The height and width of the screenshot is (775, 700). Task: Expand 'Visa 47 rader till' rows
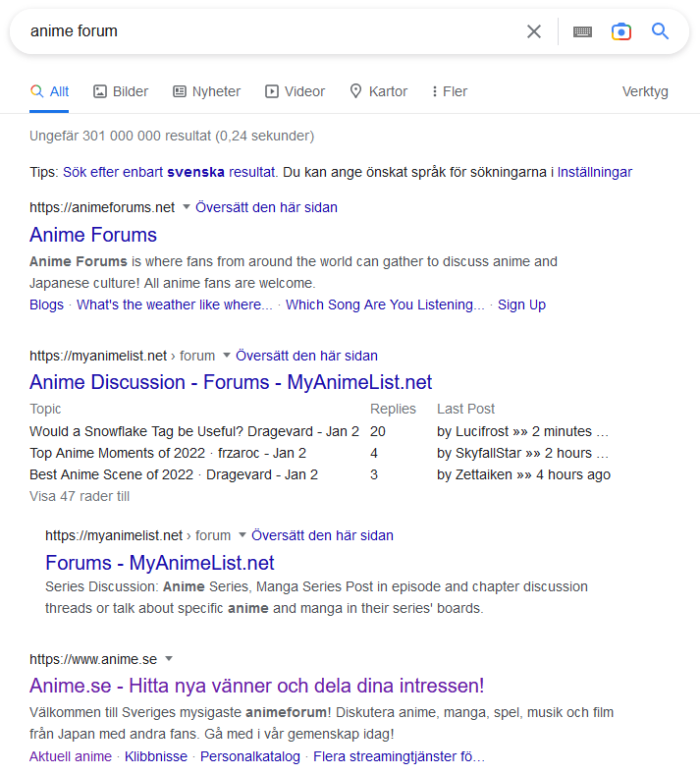80,496
